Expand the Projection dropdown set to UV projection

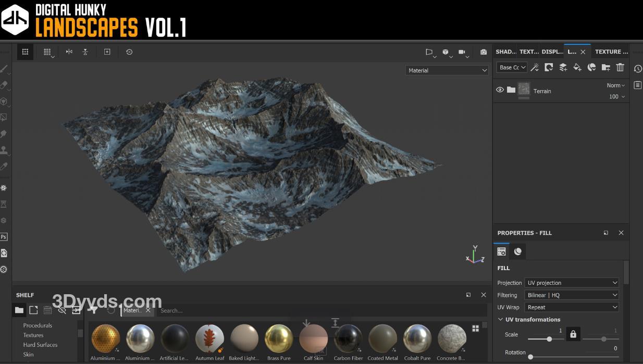[572, 283]
